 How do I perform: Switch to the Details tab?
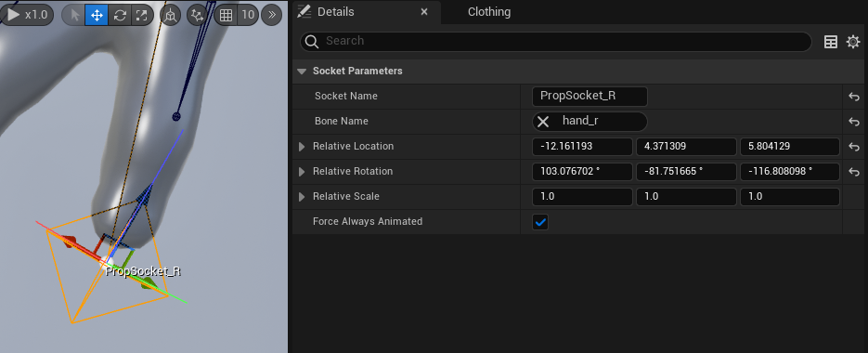pos(335,12)
